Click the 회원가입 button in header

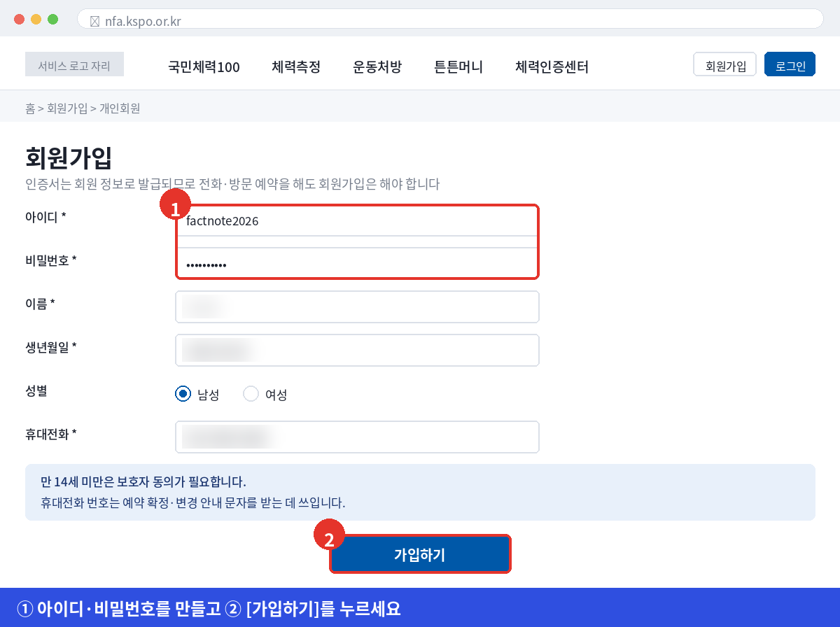tap(725, 64)
